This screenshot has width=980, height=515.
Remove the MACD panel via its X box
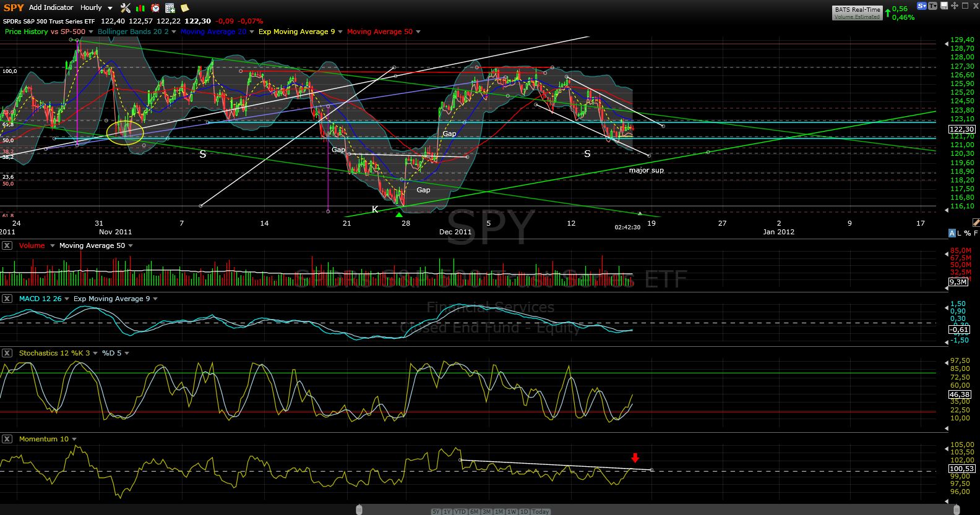7,299
